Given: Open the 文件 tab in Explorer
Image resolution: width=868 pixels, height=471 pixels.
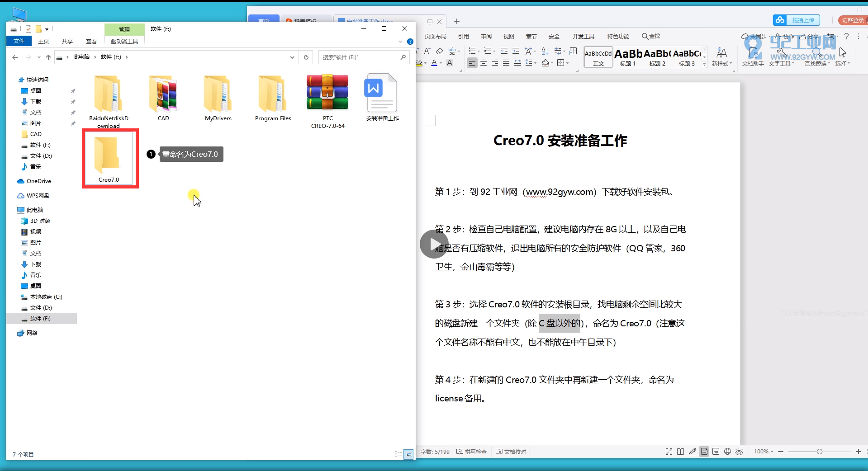Looking at the screenshot, I should pyautogui.click(x=19, y=41).
